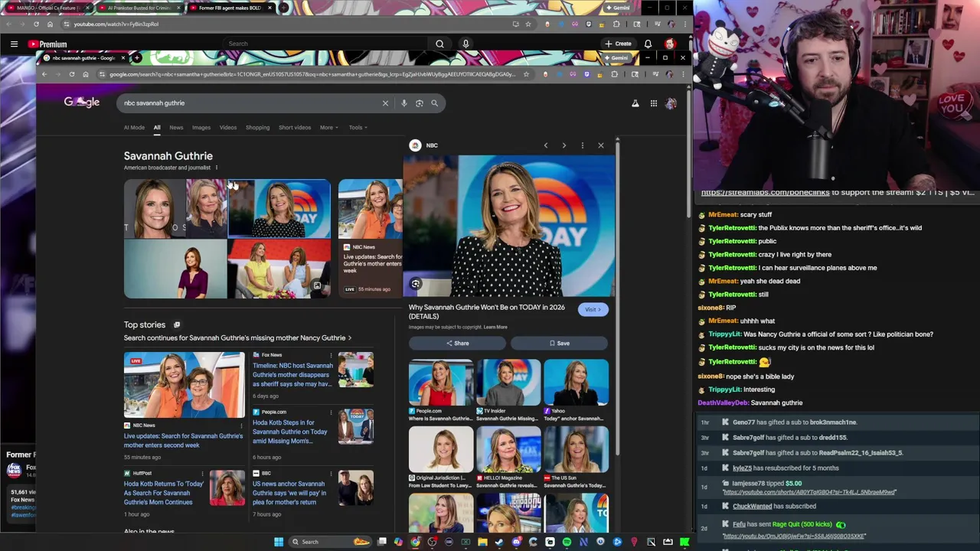Expand Search continues for Savannah Guthrie headline
The height and width of the screenshot is (551, 980).
point(237,338)
